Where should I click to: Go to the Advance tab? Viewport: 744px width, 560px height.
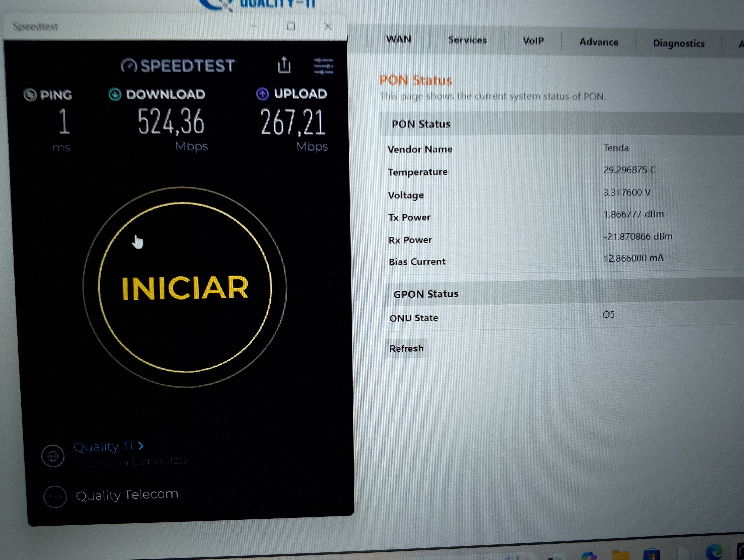(599, 42)
